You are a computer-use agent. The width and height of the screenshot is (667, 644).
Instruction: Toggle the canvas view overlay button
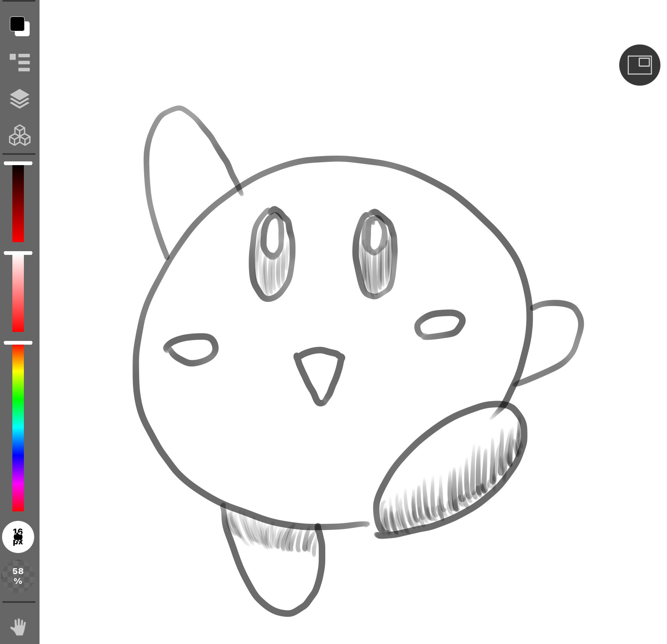[x=639, y=65]
